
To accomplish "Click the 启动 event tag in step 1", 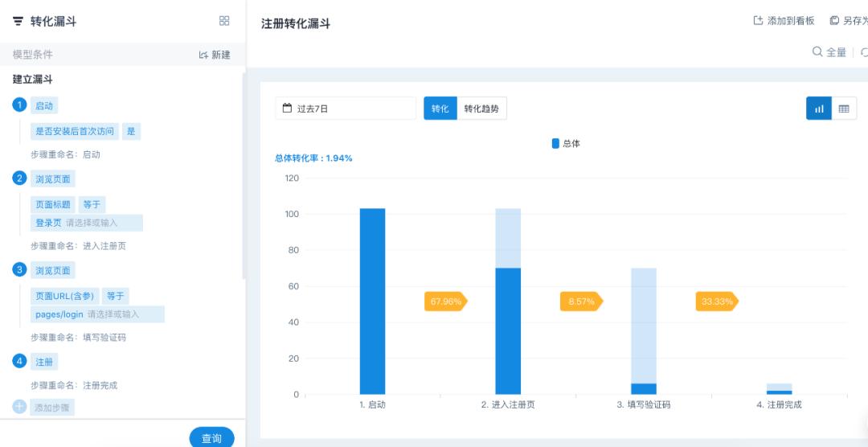I will click(44, 105).
